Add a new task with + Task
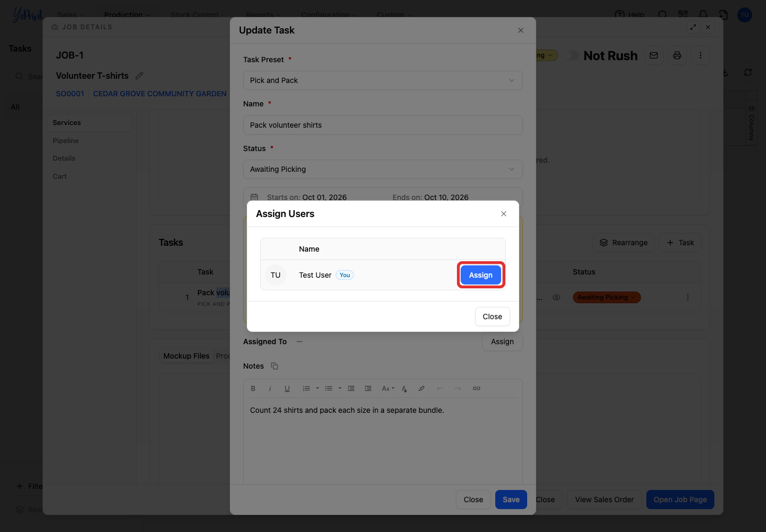Viewport: 766px width, 532px height. click(680, 243)
